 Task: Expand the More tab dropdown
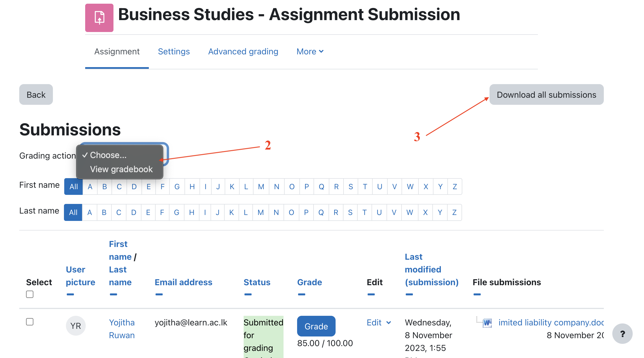[x=310, y=52]
